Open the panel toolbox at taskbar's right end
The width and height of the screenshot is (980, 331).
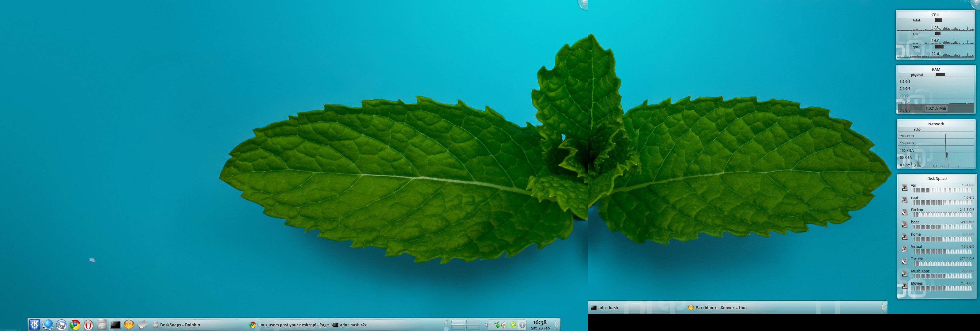557,325
